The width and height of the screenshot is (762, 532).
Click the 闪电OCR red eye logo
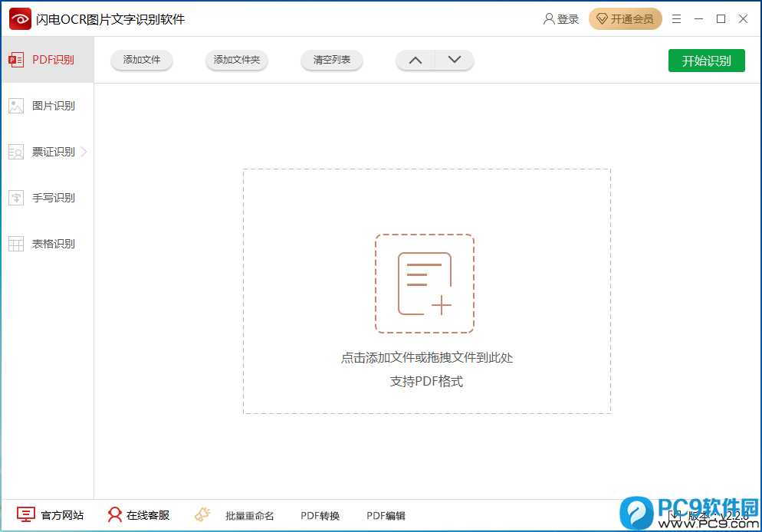20,19
